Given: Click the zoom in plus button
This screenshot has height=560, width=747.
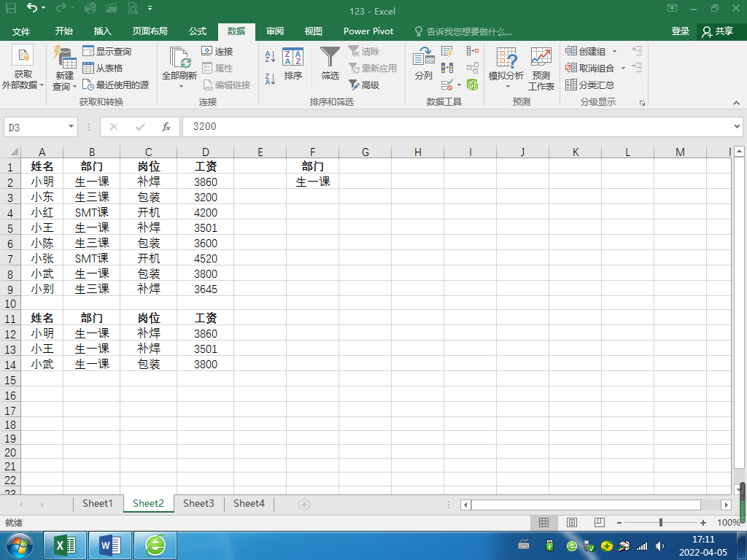Looking at the screenshot, I should 703,523.
